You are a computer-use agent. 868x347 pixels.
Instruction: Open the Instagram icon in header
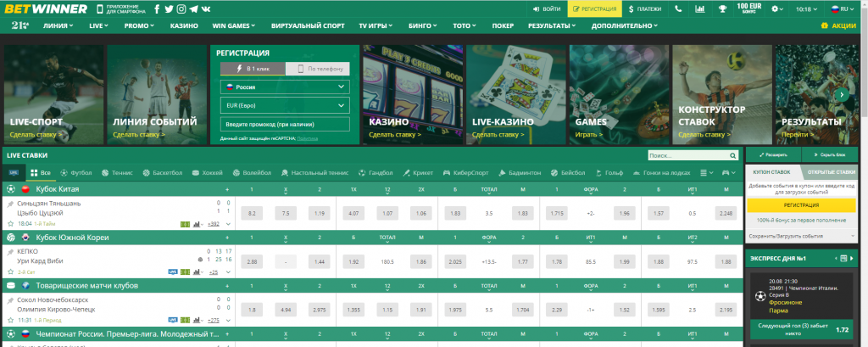click(x=181, y=8)
